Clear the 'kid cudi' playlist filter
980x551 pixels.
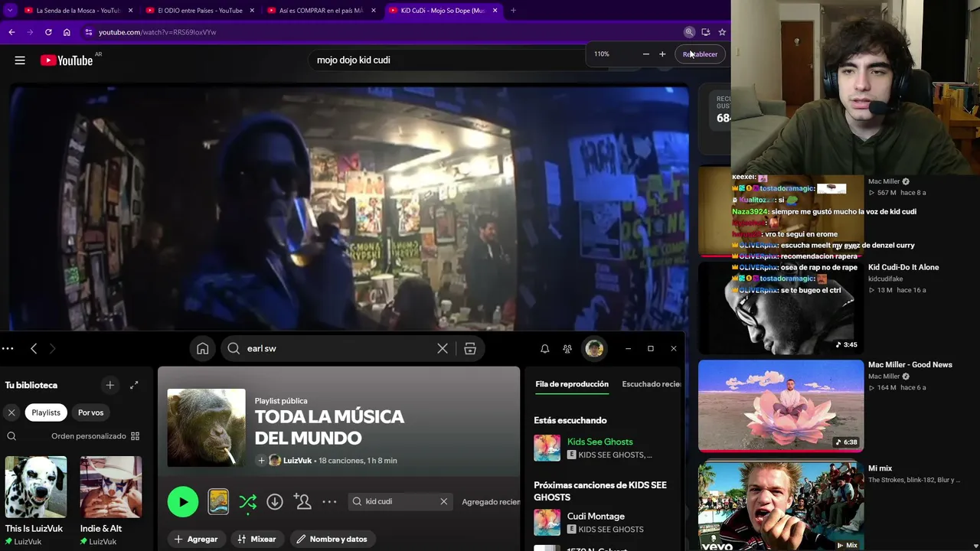coord(443,501)
